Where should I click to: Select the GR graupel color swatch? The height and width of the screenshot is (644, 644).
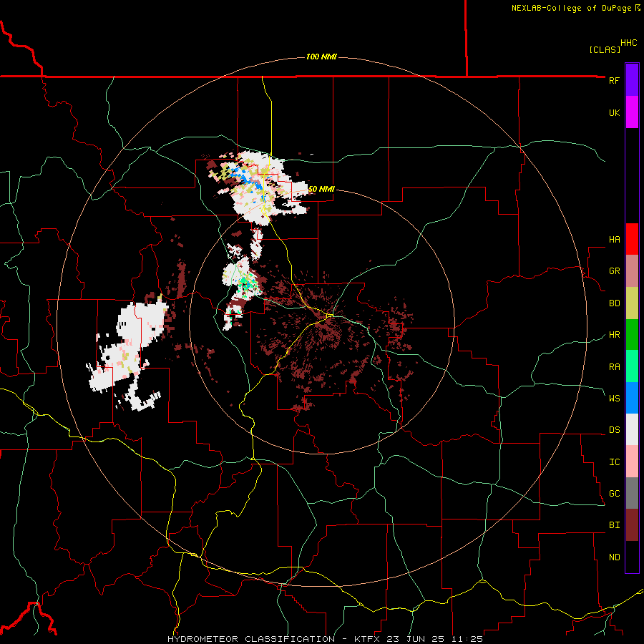(x=632, y=271)
